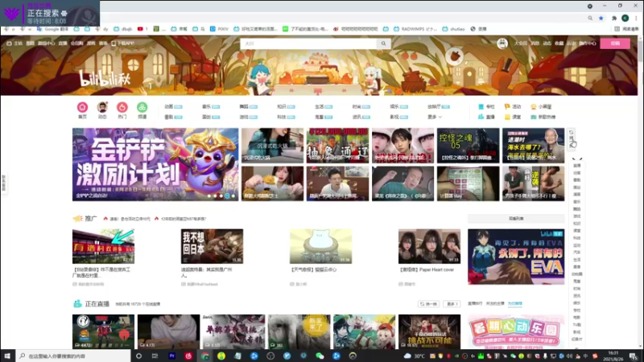Click the 直播 link in top header navigation

63,43
